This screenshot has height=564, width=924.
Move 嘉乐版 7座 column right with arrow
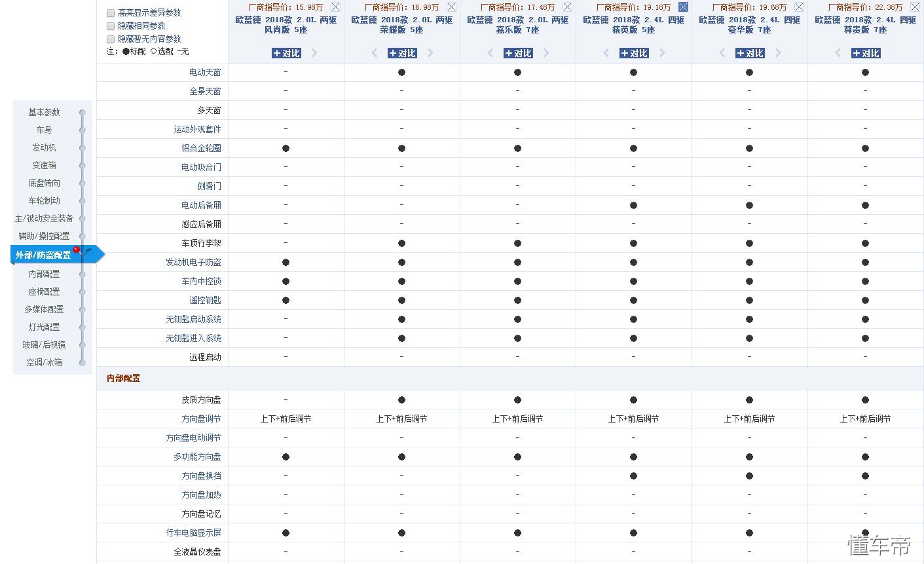546,53
